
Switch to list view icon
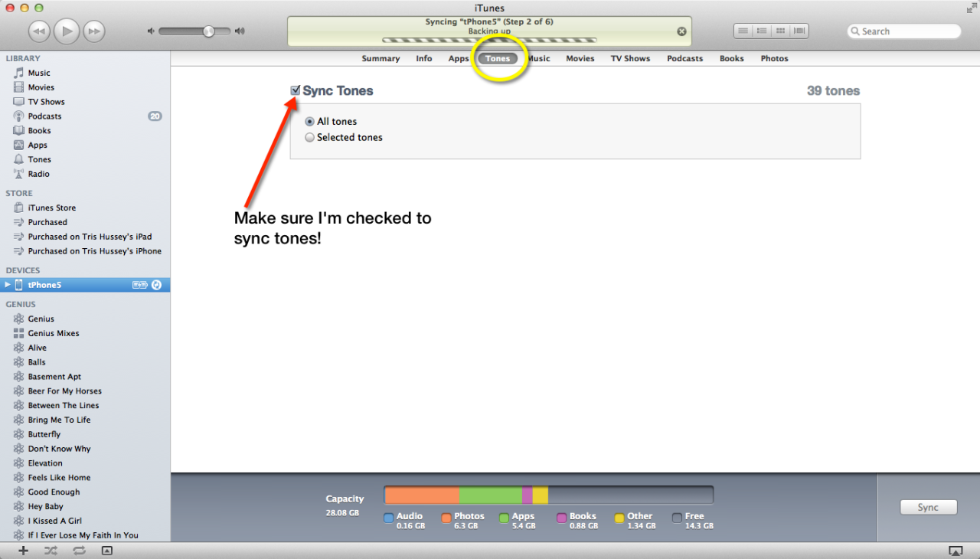point(743,31)
